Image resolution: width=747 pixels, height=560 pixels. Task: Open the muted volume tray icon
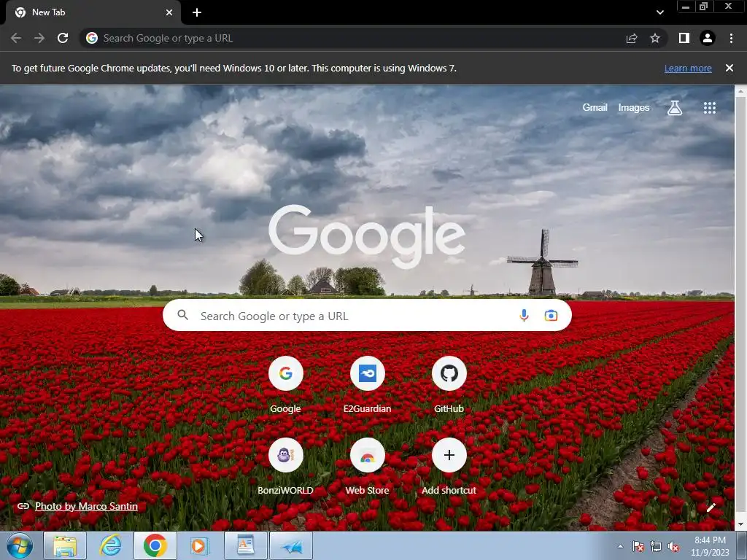[673, 547]
